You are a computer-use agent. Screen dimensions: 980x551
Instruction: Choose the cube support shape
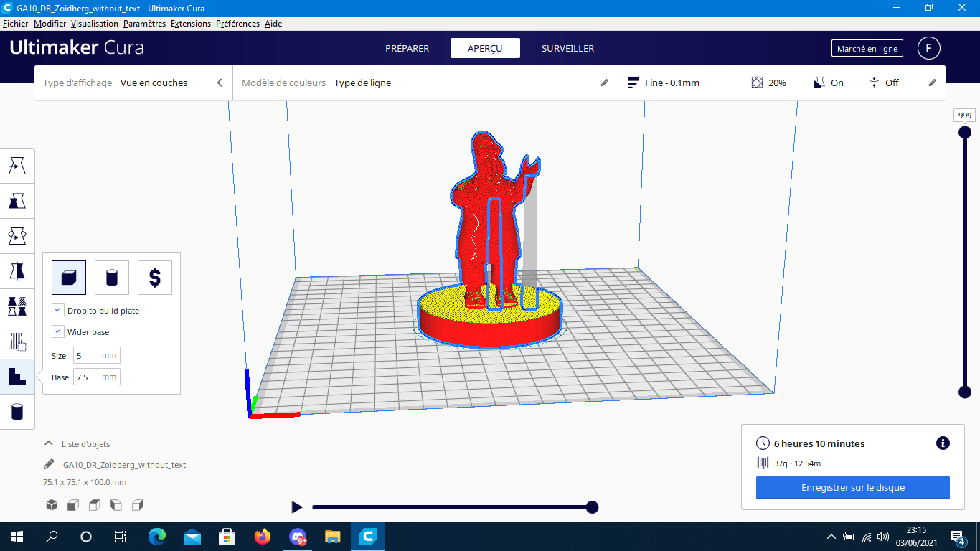tap(69, 278)
